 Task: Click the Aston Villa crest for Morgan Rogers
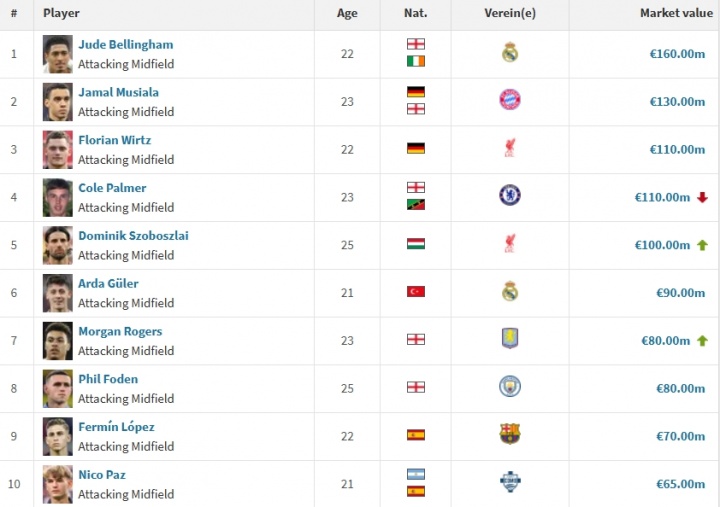coord(510,339)
